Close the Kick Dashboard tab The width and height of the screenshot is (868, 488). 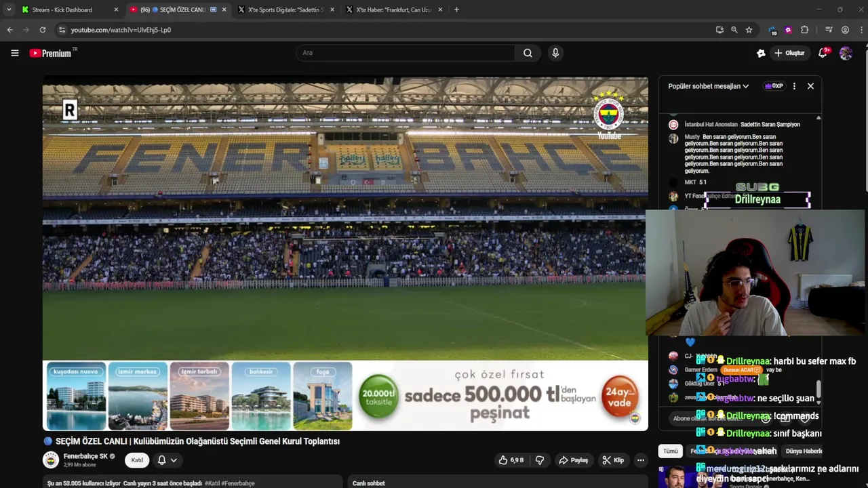(x=116, y=9)
